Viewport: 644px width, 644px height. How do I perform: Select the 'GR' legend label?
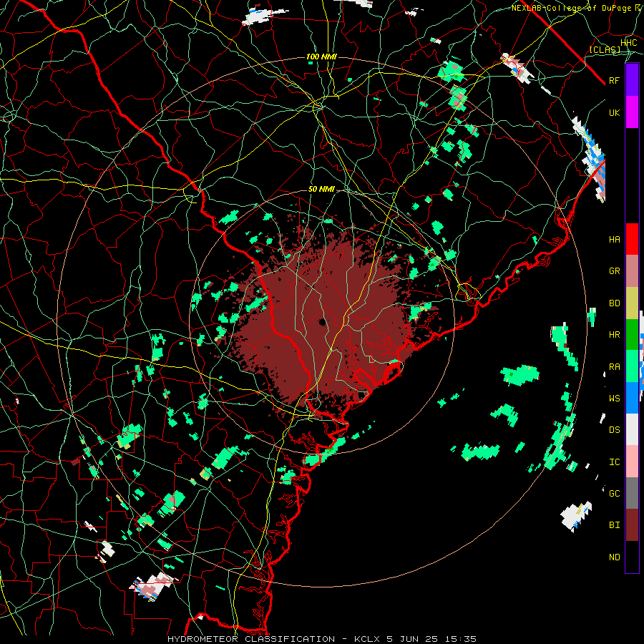coord(615,271)
